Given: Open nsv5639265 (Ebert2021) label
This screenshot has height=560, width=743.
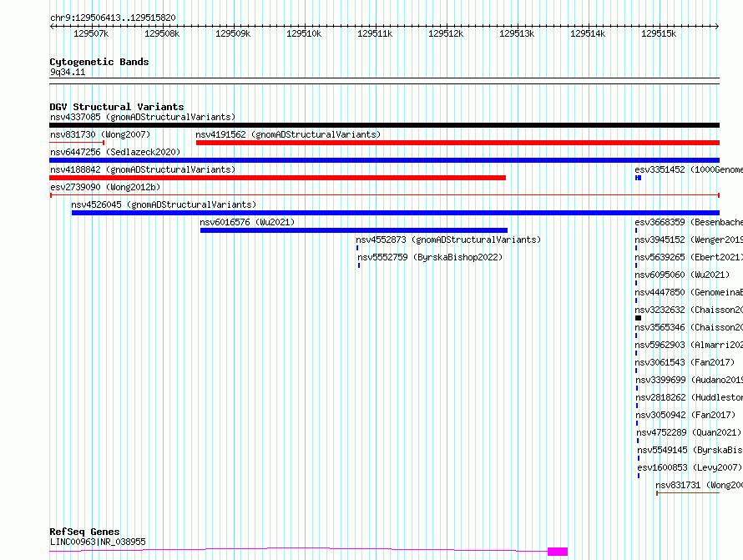Looking at the screenshot, I should (x=689, y=257).
